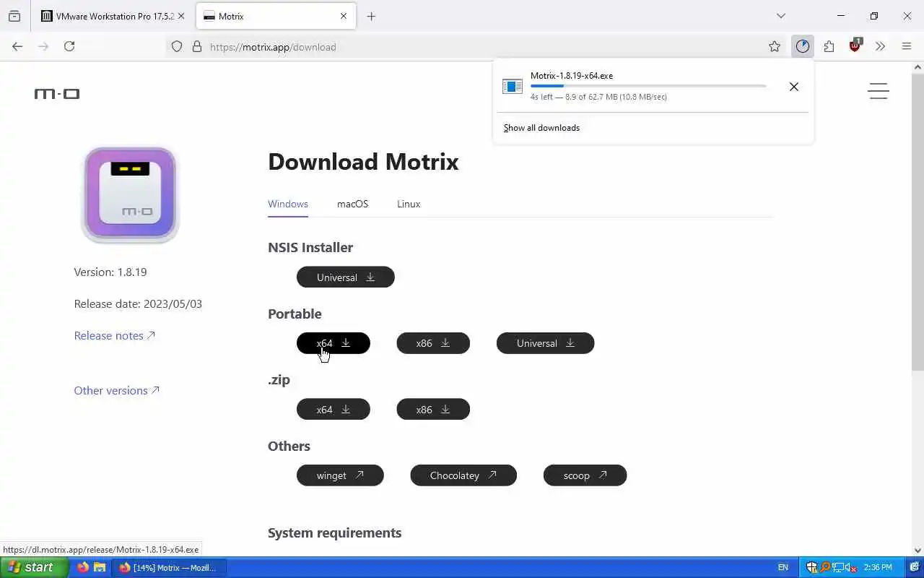Click the System requirements heading
924x578 pixels.
[x=335, y=532]
